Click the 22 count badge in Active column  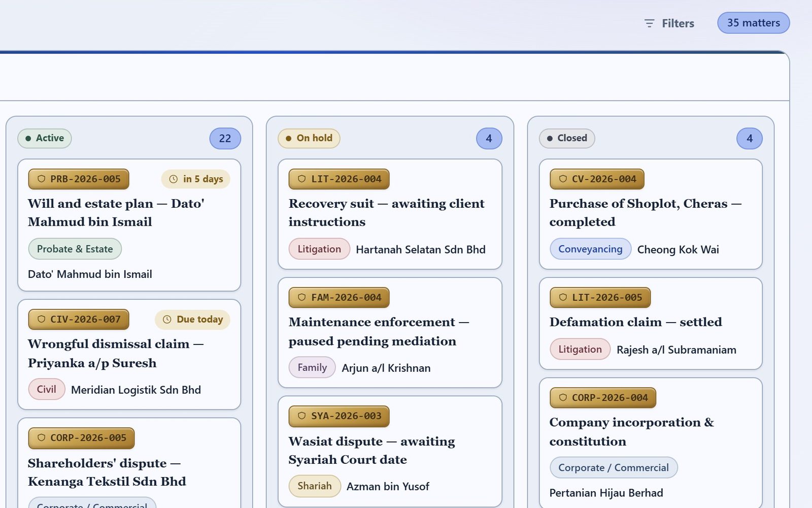coord(225,139)
